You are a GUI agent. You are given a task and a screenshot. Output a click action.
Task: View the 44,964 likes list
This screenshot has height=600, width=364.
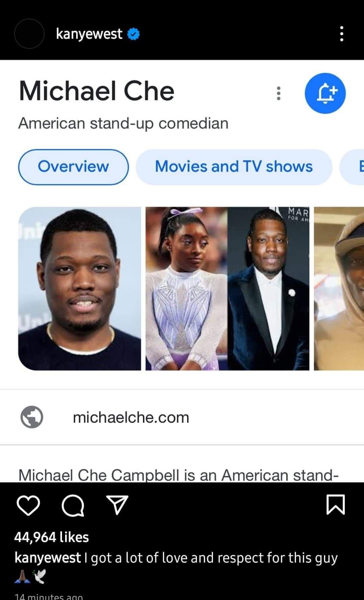click(x=52, y=537)
